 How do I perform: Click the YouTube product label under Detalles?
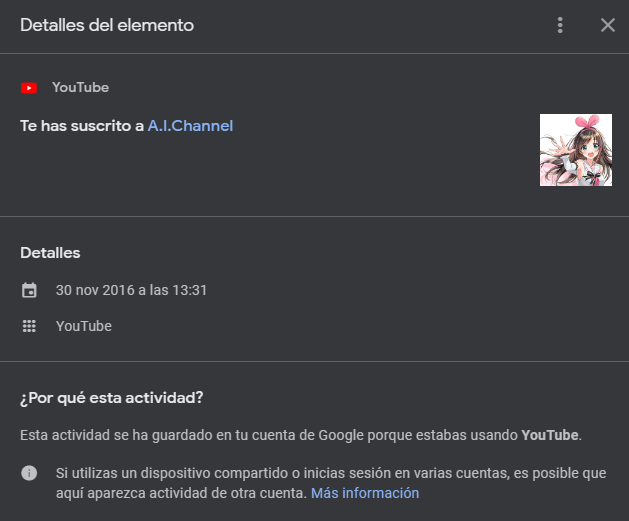point(84,326)
